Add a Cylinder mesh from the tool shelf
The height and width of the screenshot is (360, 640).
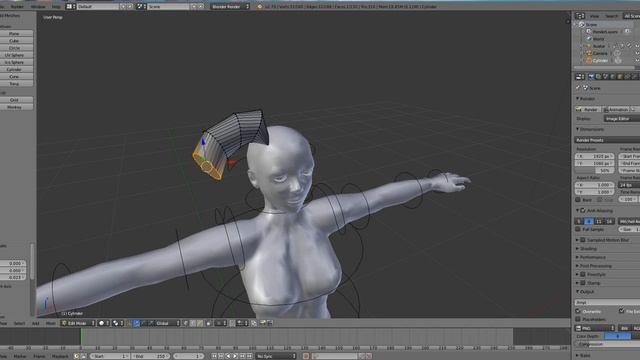[14, 69]
